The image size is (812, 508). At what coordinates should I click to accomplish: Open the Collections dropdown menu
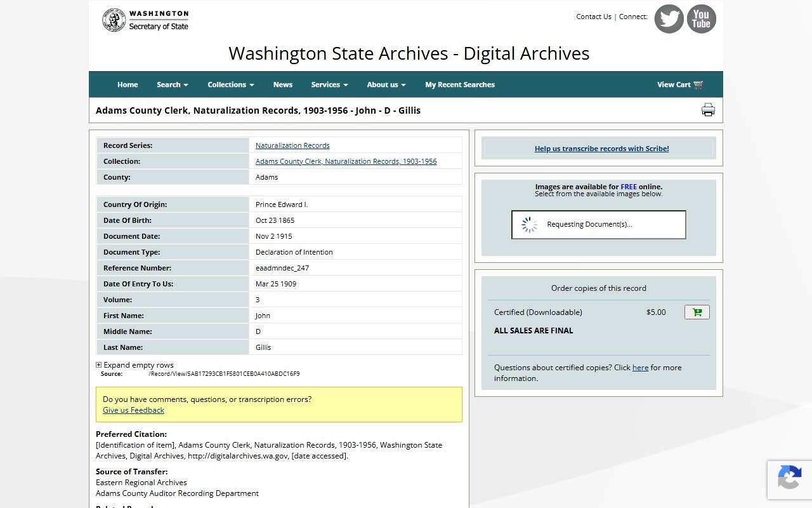pos(231,84)
